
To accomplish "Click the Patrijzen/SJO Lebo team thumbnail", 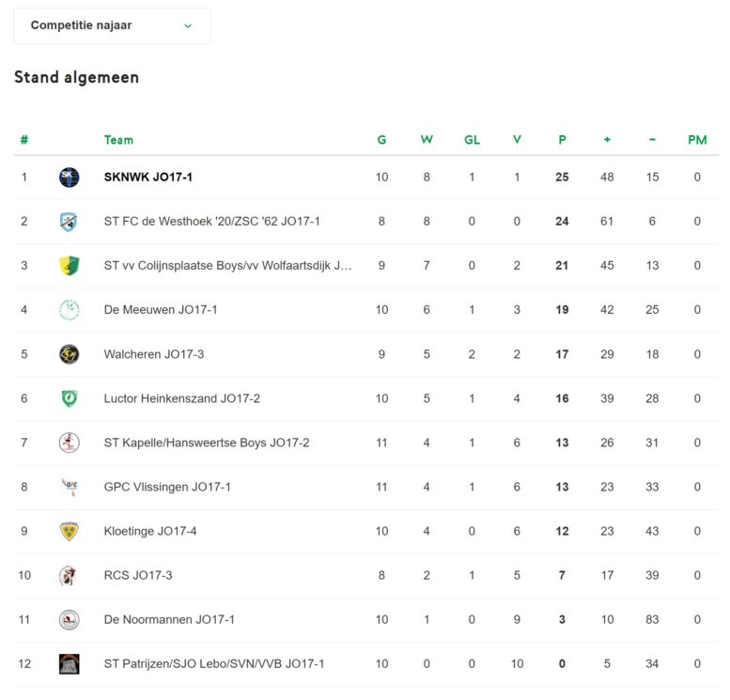I will (x=69, y=664).
